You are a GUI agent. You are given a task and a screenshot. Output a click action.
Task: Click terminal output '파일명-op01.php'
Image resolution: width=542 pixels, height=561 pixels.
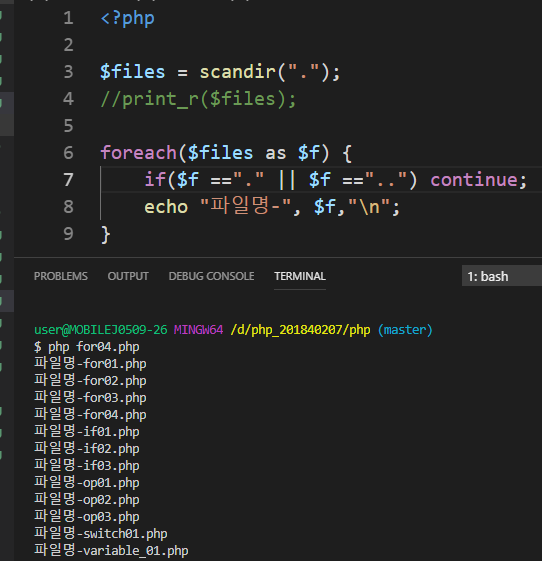click(87, 483)
